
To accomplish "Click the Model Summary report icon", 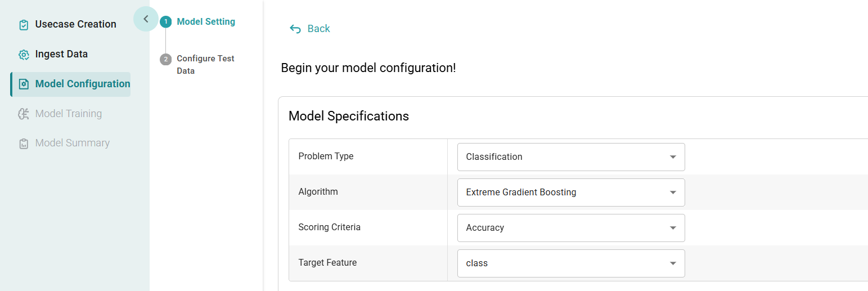I will (x=24, y=144).
